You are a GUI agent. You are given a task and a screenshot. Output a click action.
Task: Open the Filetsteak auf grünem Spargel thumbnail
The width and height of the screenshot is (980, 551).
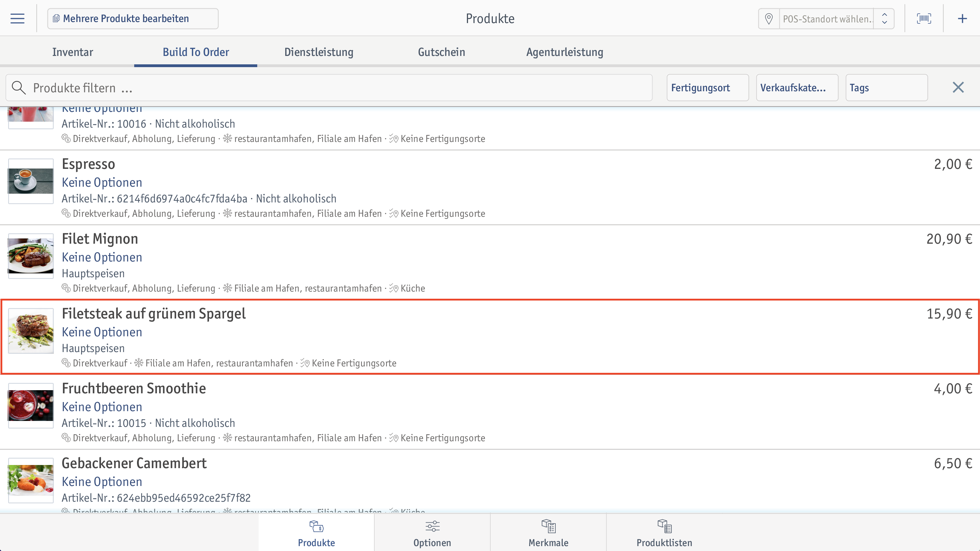point(31,331)
